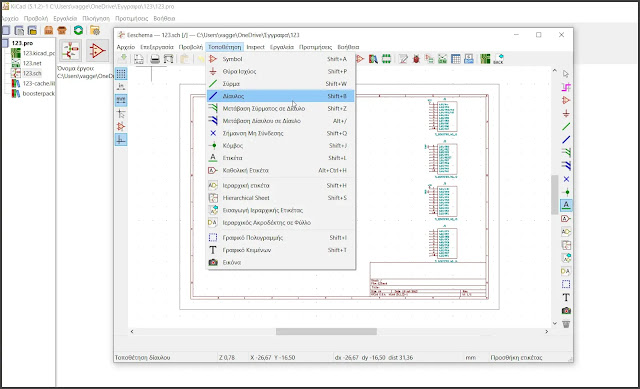Choose Γραφικό Κειμένων in the dropdown menu

point(280,250)
